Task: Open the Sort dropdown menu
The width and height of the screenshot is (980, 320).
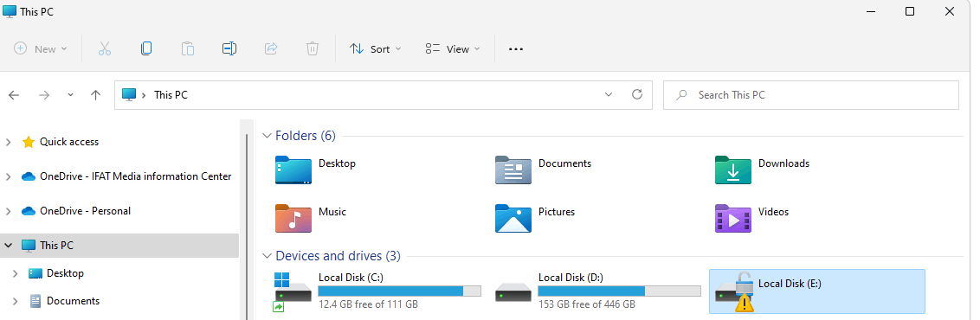Action: point(375,48)
